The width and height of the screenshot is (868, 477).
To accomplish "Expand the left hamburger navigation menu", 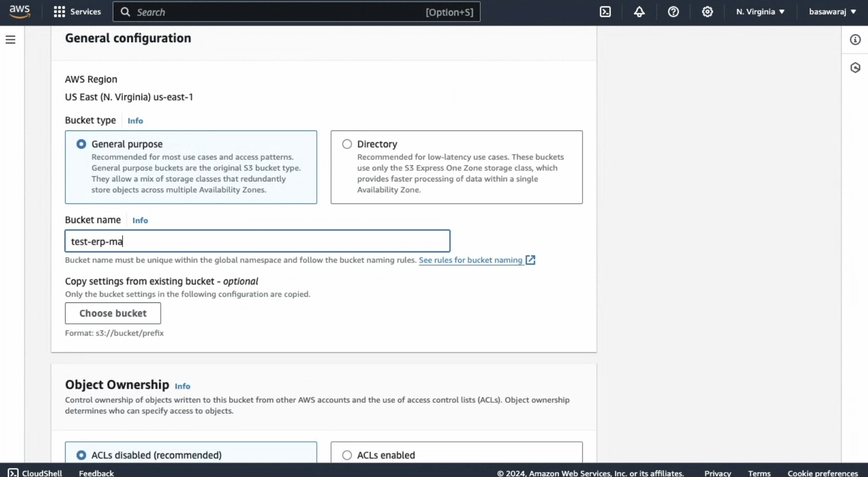I will pos(11,40).
